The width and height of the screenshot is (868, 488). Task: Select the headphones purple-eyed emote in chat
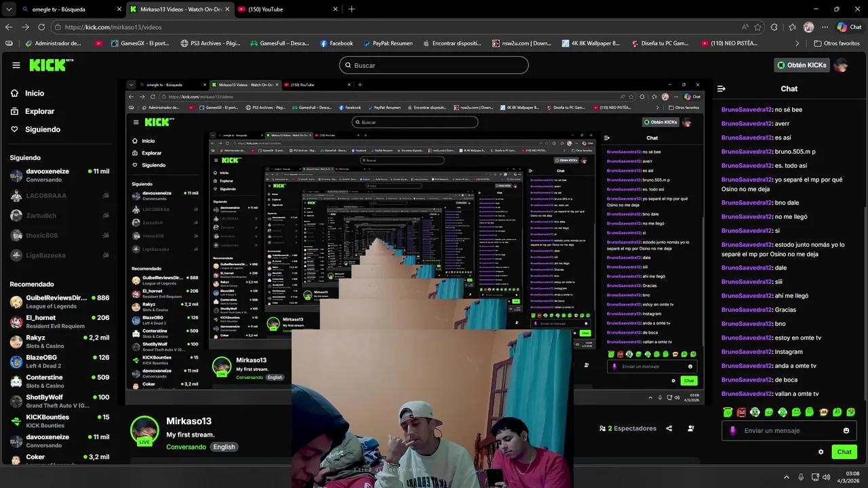pos(755,412)
